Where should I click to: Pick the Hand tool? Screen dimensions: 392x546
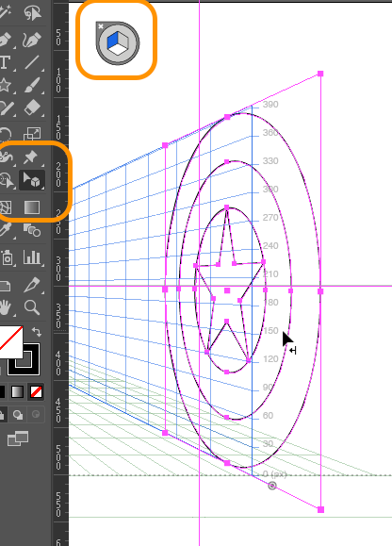pyautogui.click(x=5, y=307)
